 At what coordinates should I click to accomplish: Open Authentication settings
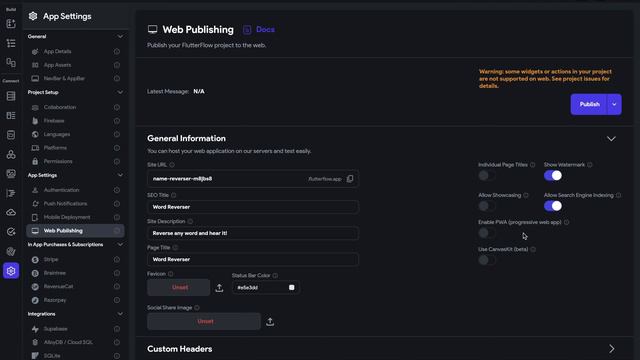point(62,190)
